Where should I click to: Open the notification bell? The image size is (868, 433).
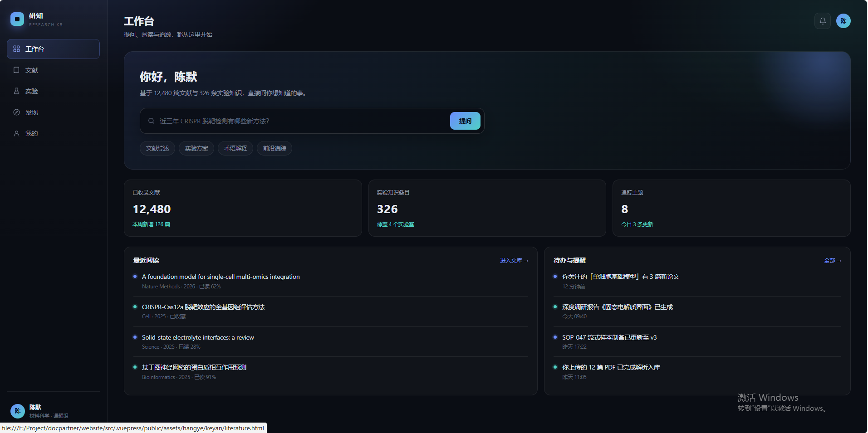(x=823, y=21)
